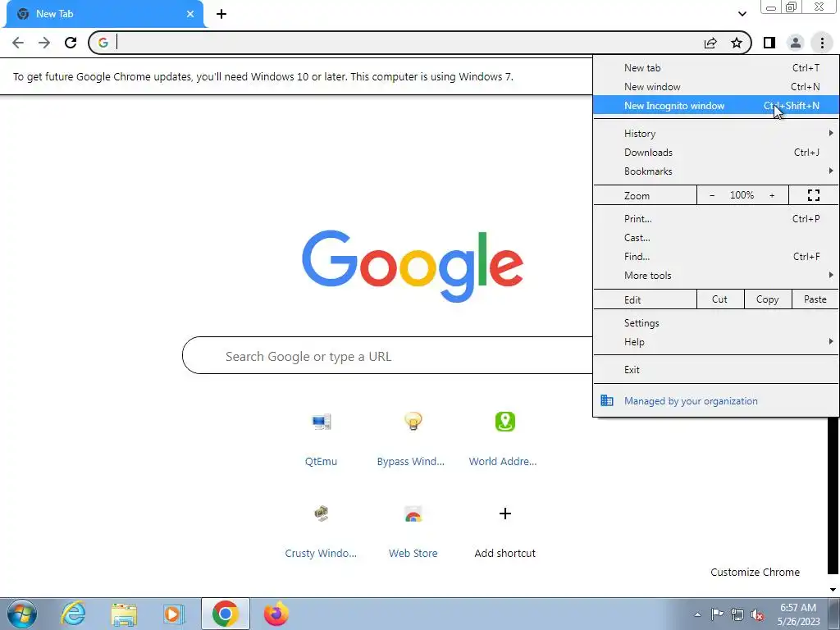Decrease zoom with the minus button
The image size is (840, 630).
tap(712, 195)
